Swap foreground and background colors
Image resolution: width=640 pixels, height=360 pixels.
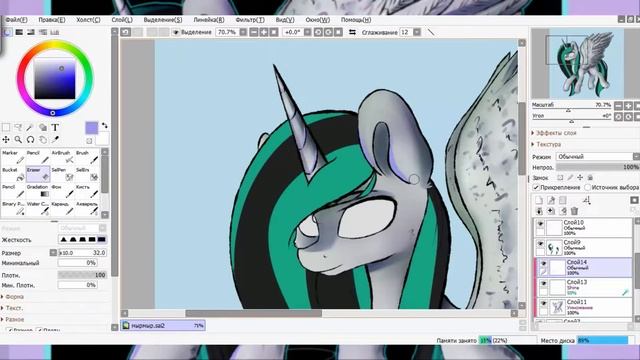pos(104,125)
